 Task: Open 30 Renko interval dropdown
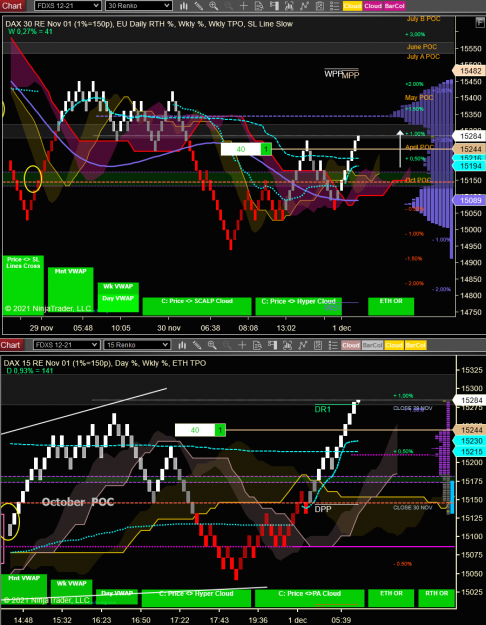[139, 6]
